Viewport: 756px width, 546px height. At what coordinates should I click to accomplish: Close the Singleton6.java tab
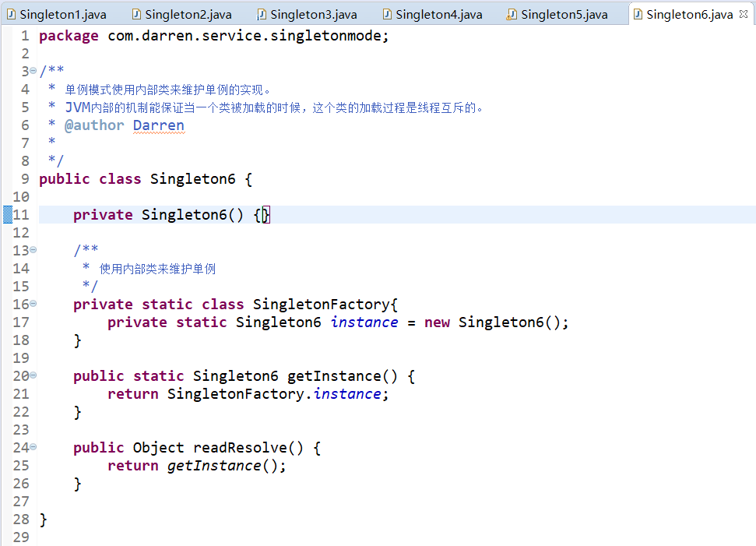pos(744,14)
